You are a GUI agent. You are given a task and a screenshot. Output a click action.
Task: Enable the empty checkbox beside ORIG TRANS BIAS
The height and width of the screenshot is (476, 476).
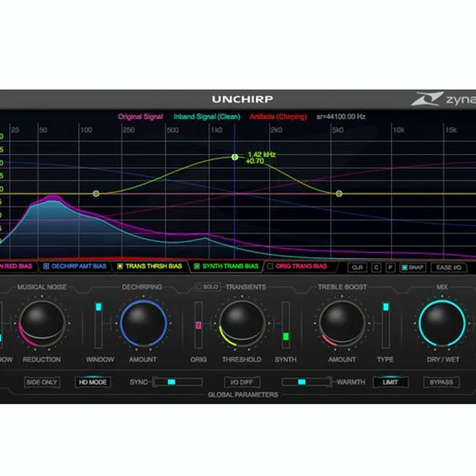coord(270,266)
